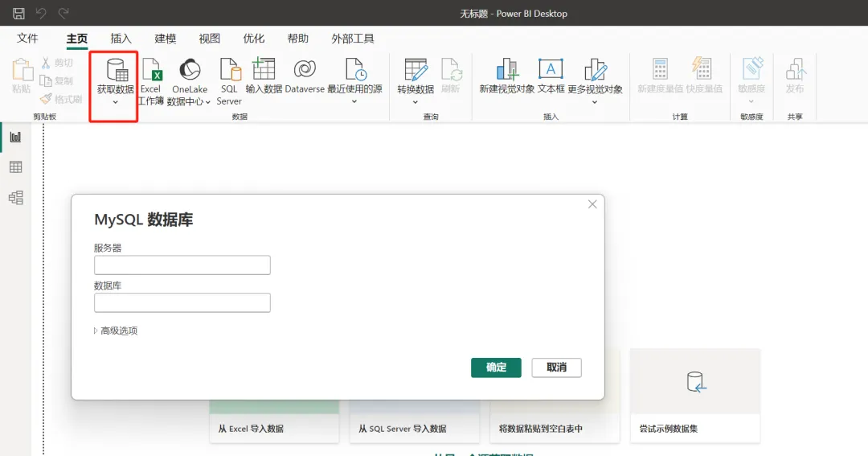Click the 敏感度 label icon
This screenshot has width=868, height=456.
751,68
